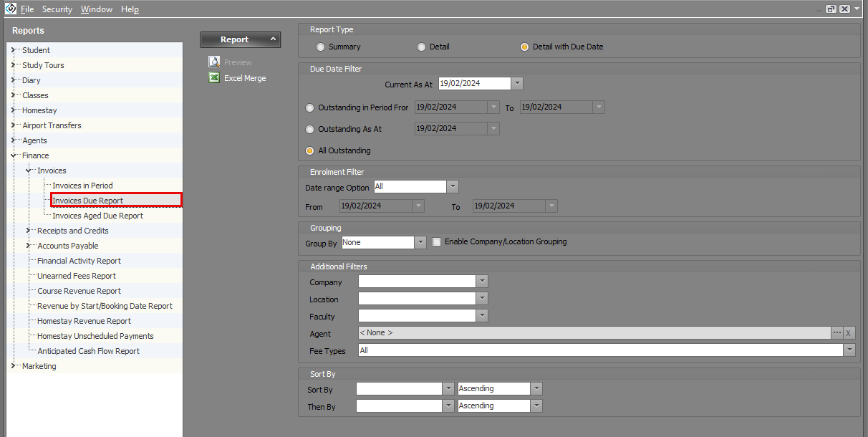Click the application logo icon in menu bar
Image resolution: width=868 pixels, height=437 pixels.
point(9,9)
